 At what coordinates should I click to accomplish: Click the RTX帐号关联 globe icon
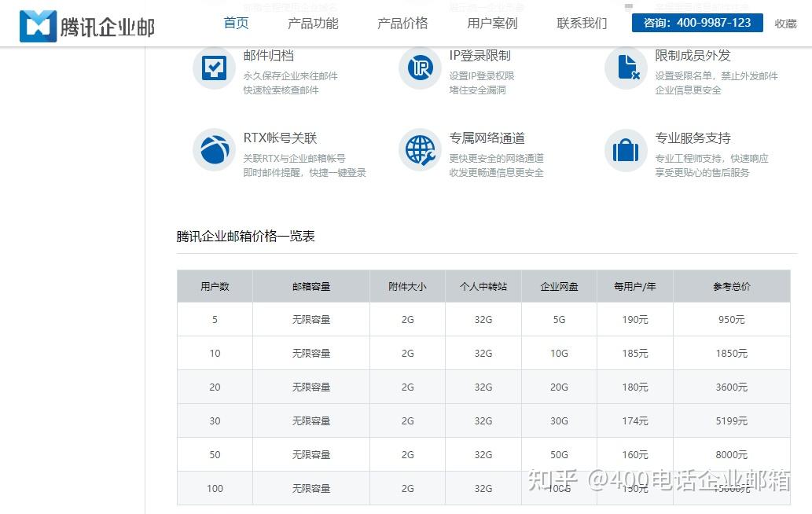point(214,150)
